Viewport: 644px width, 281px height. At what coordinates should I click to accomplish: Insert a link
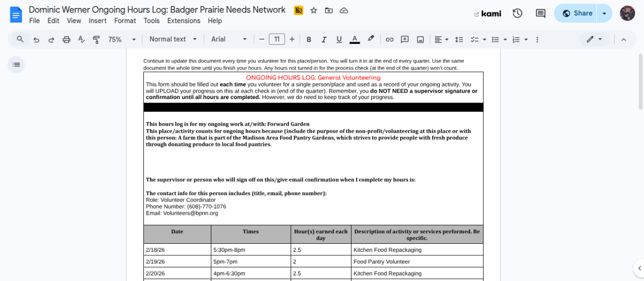tap(389, 39)
